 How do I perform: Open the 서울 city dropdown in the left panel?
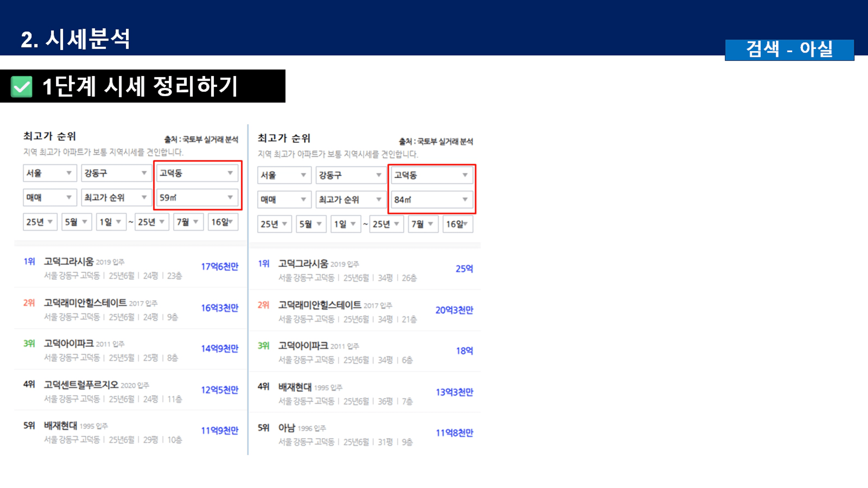click(50, 173)
